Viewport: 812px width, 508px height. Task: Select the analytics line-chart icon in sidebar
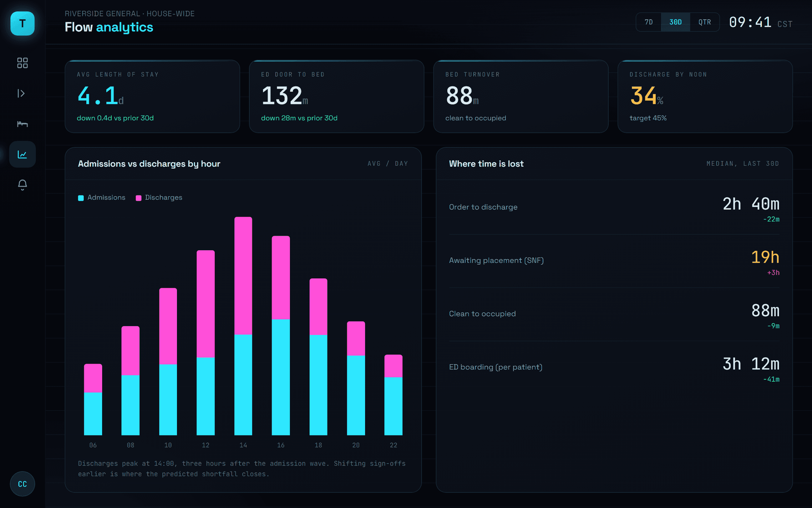[22, 154]
